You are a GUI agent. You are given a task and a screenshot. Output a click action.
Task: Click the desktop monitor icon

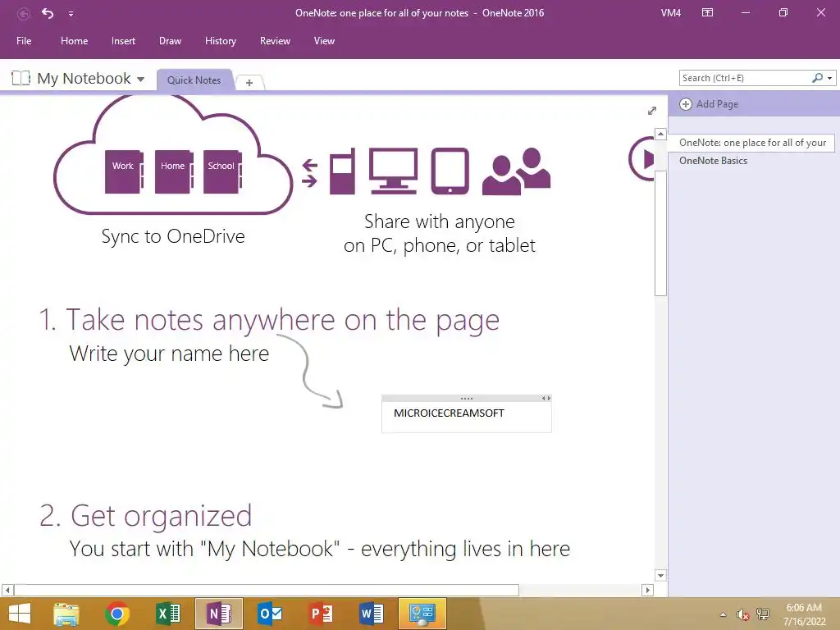393,171
